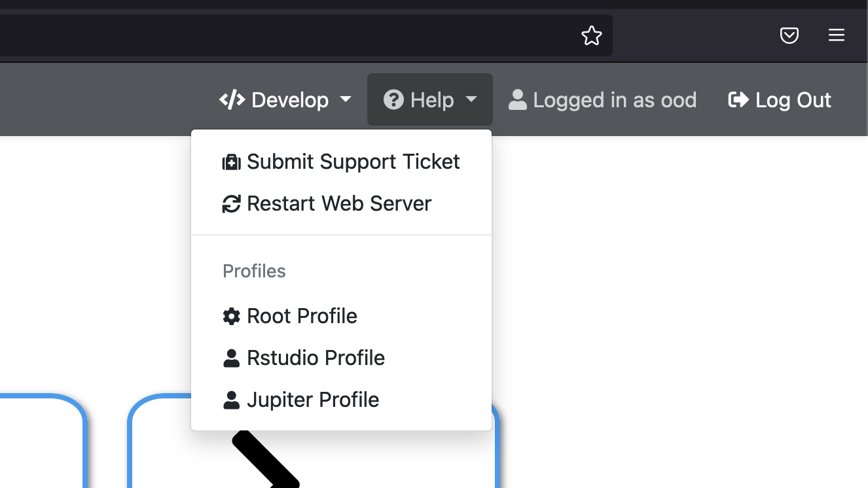868x488 pixels.
Task: Open the Firefox application menu
Action: (x=837, y=35)
